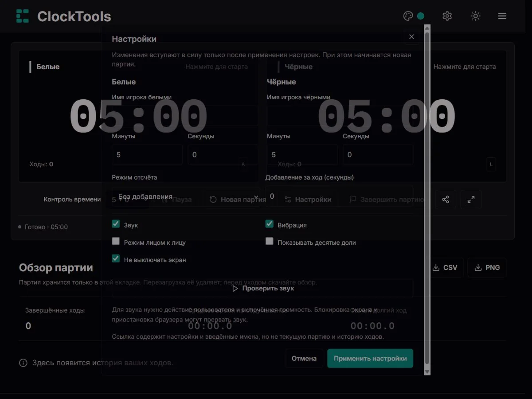The height and width of the screenshot is (399, 532).
Task: Download the game overview as CSV
Action: click(x=444, y=268)
